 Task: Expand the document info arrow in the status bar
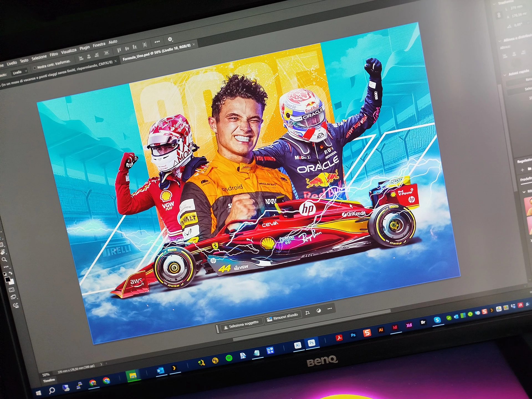101,364
